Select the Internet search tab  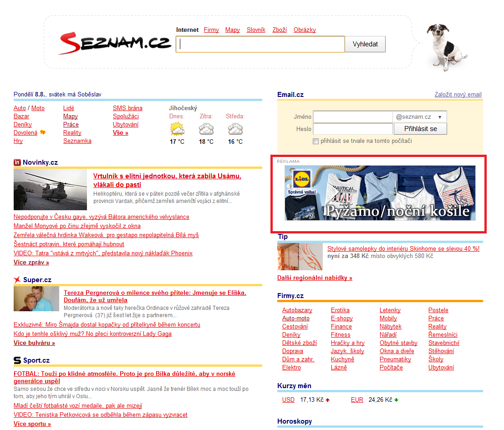pos(188,30)
